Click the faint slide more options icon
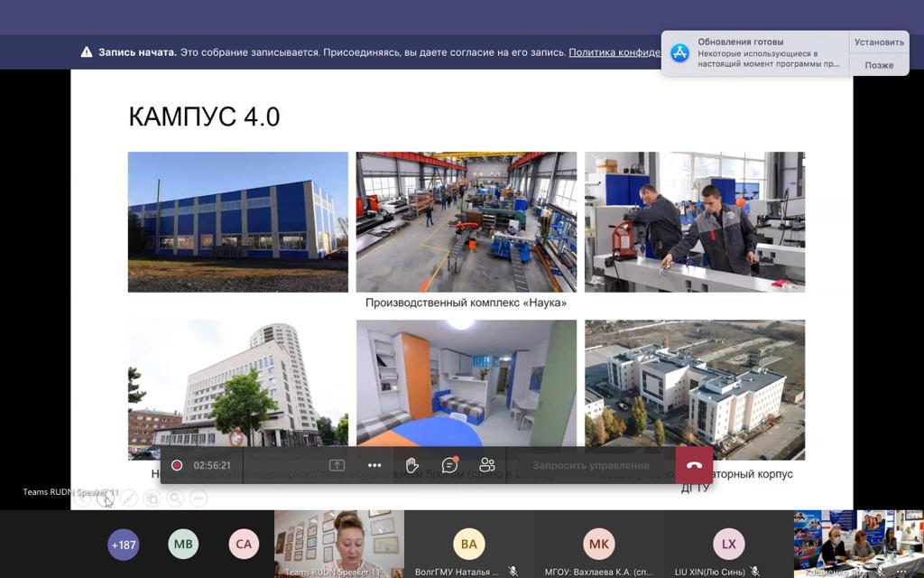This screenshot has height=578, width=924. 199,499
